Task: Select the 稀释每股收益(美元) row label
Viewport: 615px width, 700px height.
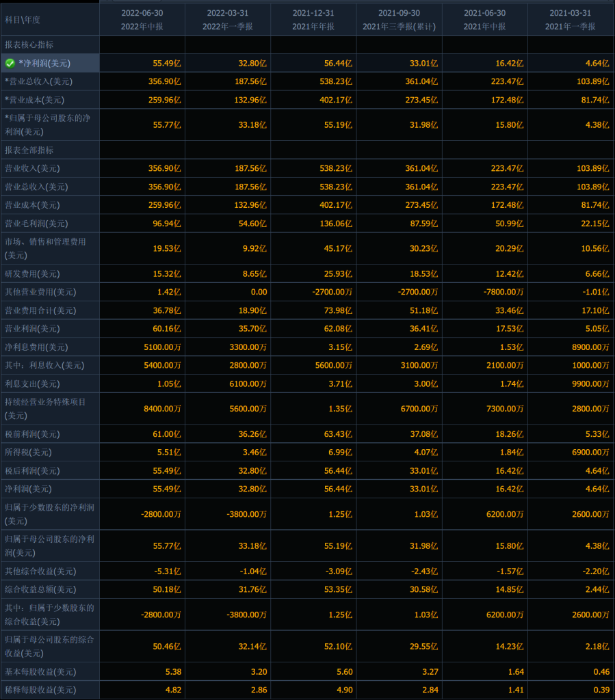Action: (x=40, y=690)
